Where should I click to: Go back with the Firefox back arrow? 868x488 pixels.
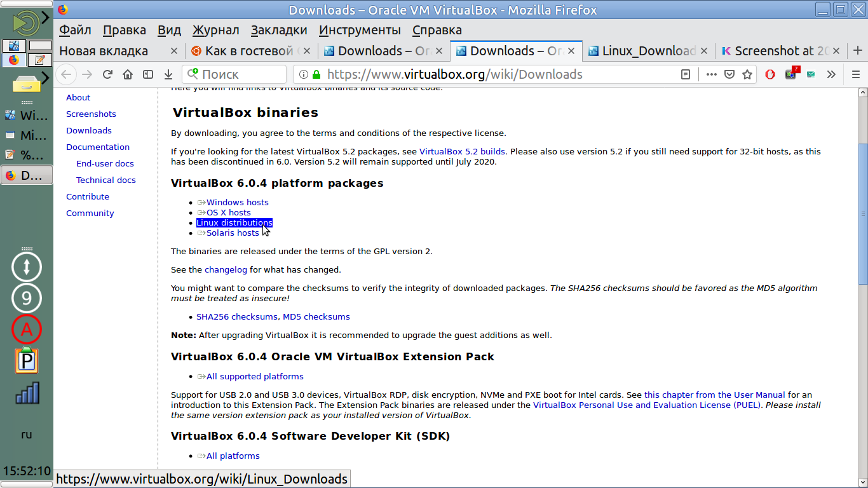pos(66,74)
